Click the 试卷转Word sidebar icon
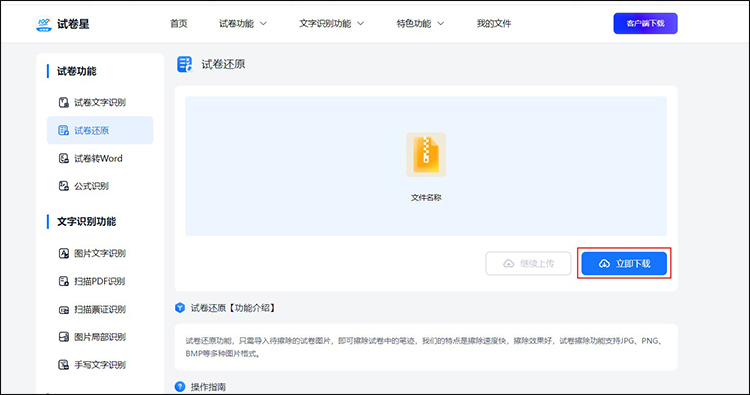Image resolution: width=750 pixels, height=395 pixels. coord(64,158)
